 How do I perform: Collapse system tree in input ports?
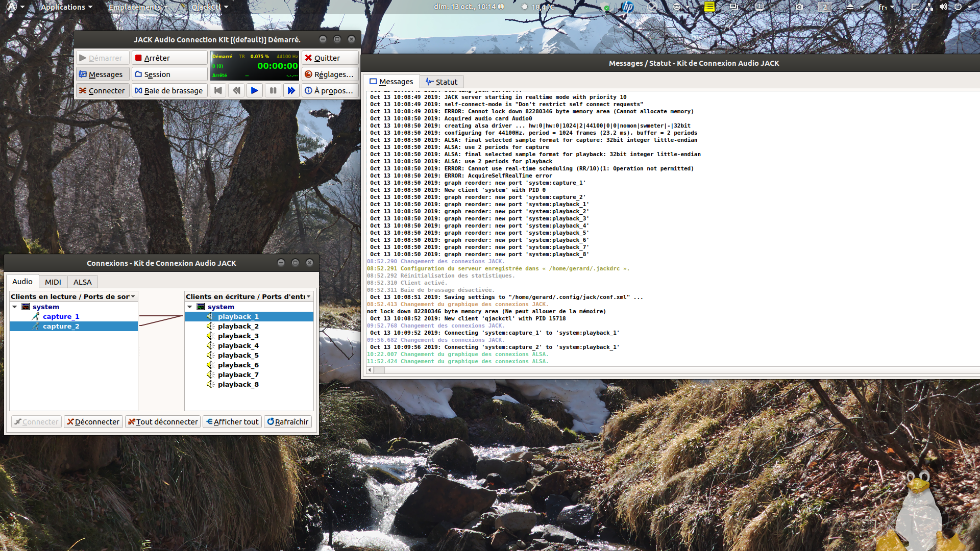[190, 307]
